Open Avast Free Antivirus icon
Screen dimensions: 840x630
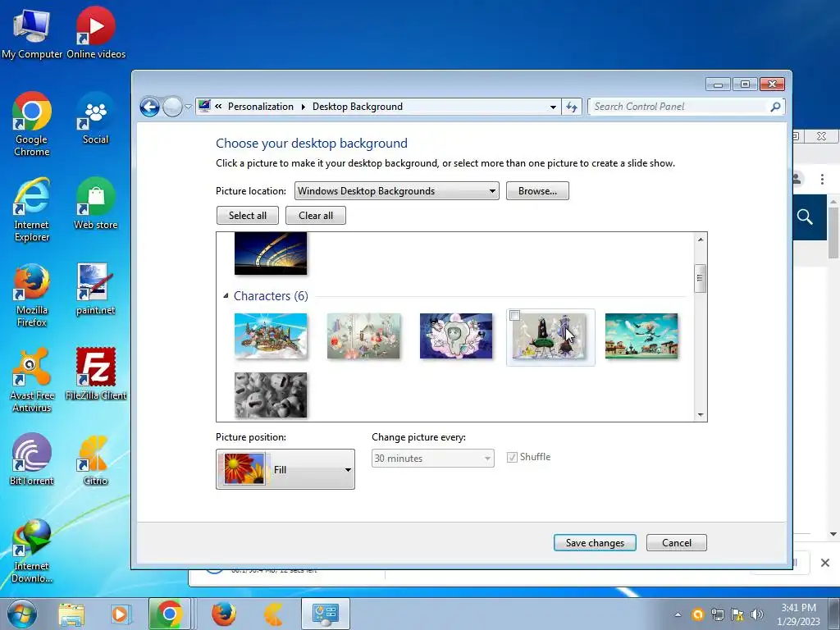(32, 381)
